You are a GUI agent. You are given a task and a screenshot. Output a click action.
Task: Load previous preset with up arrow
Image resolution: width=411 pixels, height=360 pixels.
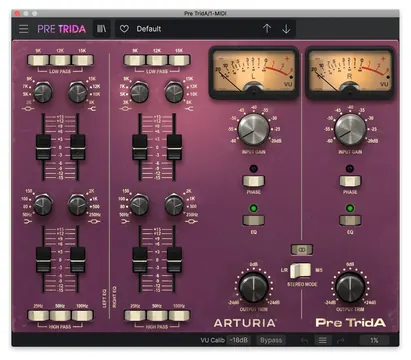click(x=267, y=29)
